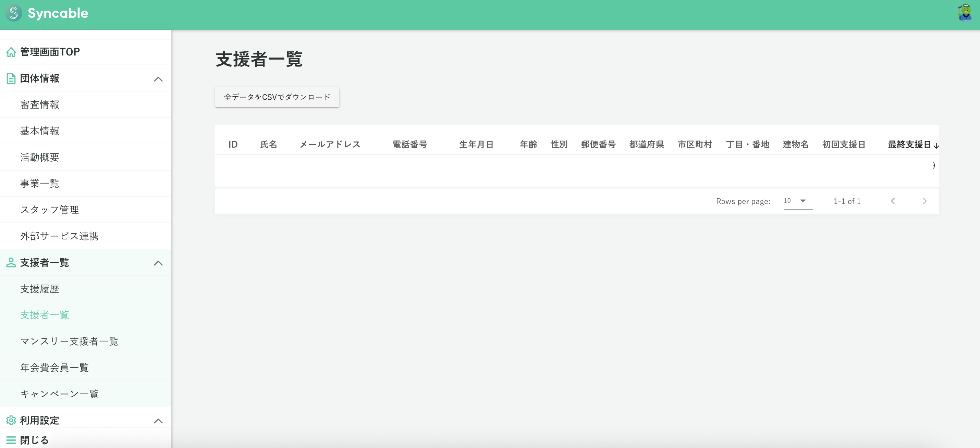This screenshot has width=980, height=448.
Task: Toggle sort order on 最終支援日 column
Action: [x=910, y=145]
